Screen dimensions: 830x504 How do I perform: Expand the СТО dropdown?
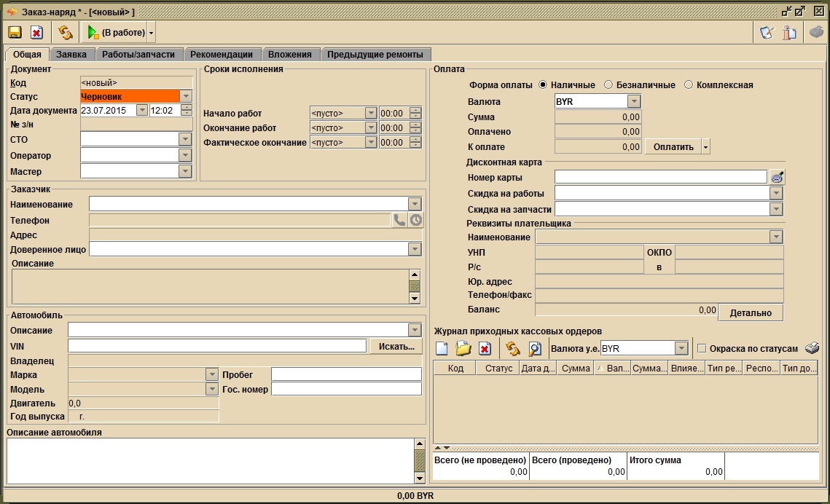pyautogui.click(x=185, y=139)
